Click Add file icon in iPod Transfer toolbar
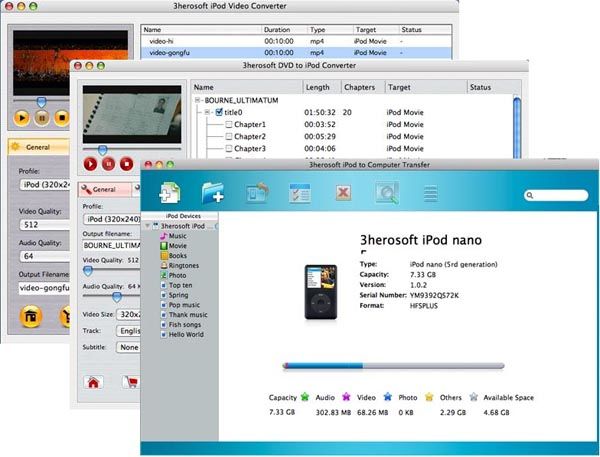 point(170,192)
